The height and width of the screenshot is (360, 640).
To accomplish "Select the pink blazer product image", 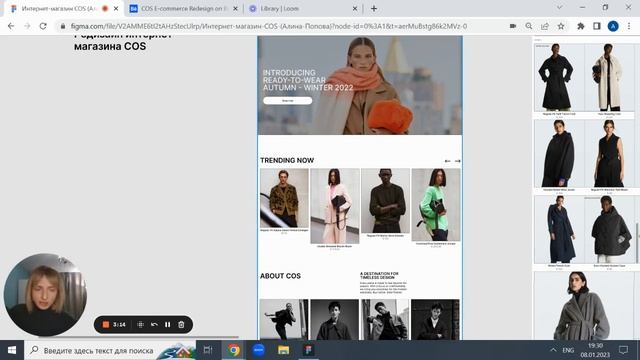I will coord(335,206).
